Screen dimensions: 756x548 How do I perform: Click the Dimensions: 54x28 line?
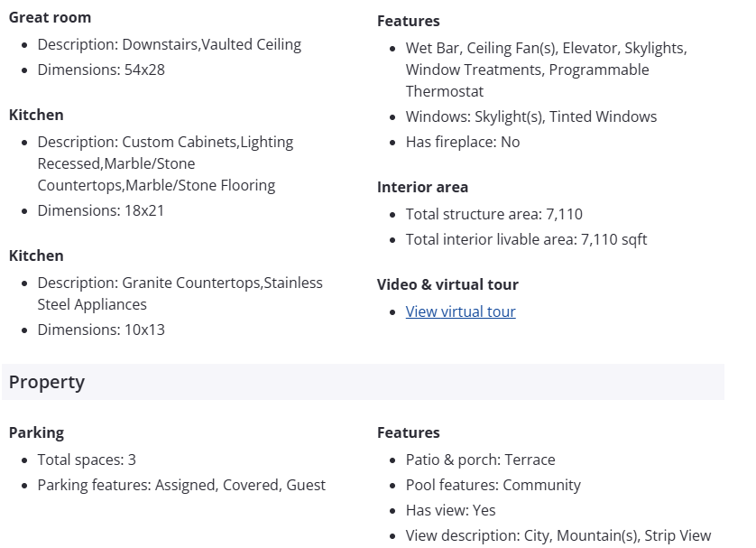(x=101, y=70)
